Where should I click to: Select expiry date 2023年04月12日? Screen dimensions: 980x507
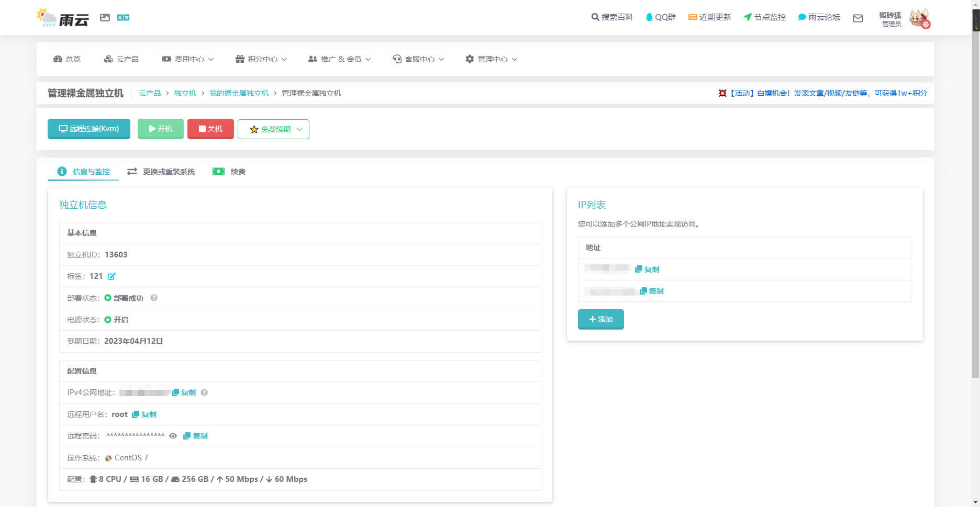click(x=133, y=341)
